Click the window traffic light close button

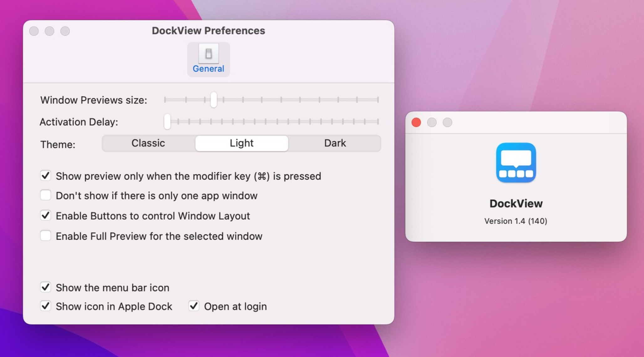[x=416, y=122]
